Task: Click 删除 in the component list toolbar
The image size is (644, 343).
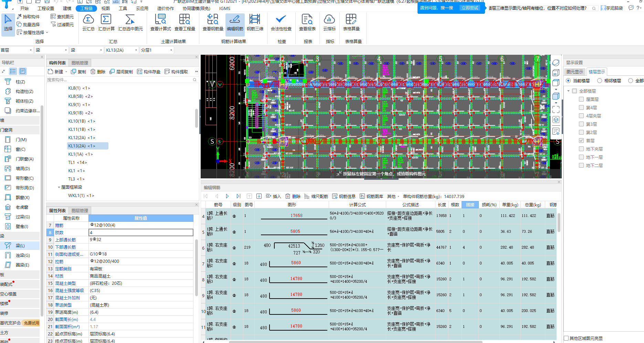Action: [x=98, y=72]
